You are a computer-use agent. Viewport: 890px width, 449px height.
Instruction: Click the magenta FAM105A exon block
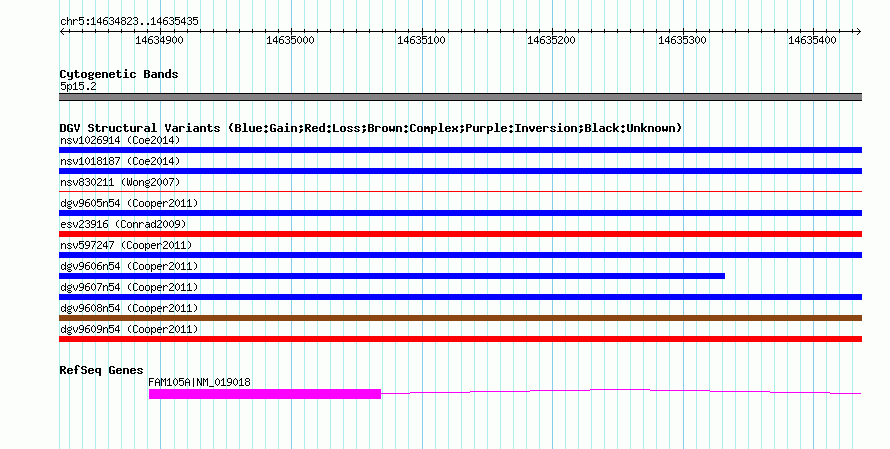[265, 394]
